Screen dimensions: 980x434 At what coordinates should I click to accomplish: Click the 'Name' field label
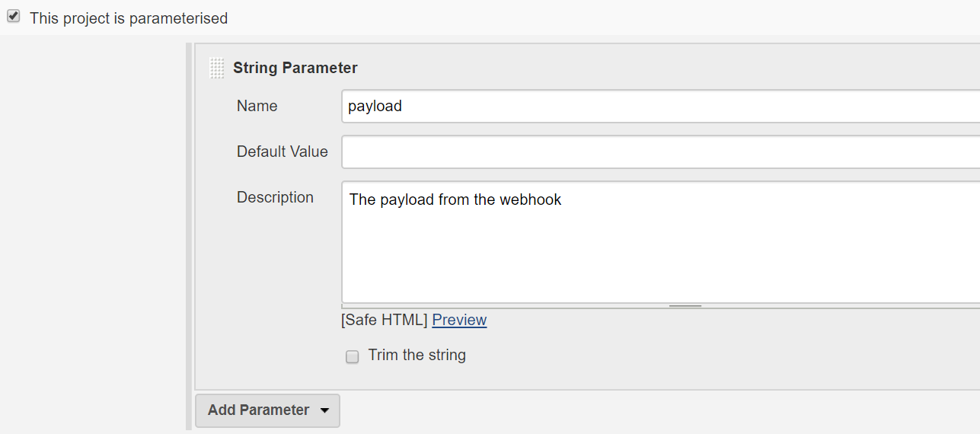[257, 106]
